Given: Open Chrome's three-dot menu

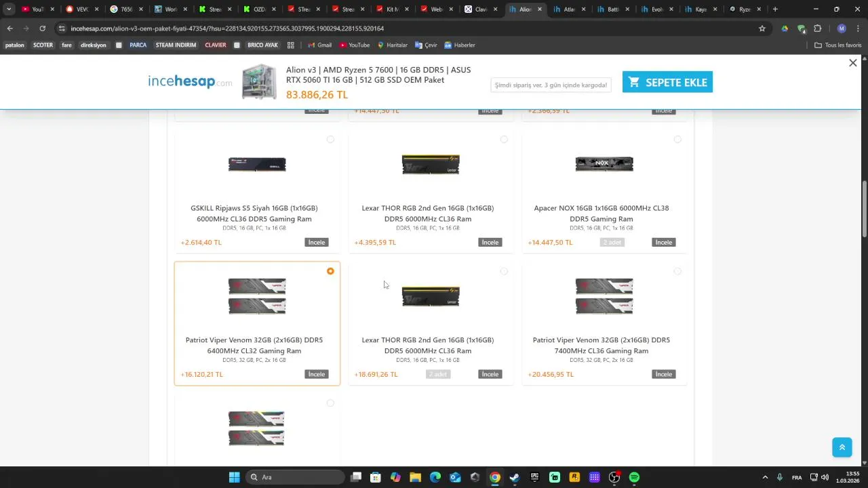Looking at the screenshot, I should pyautogui.click(x=858, y=28).
